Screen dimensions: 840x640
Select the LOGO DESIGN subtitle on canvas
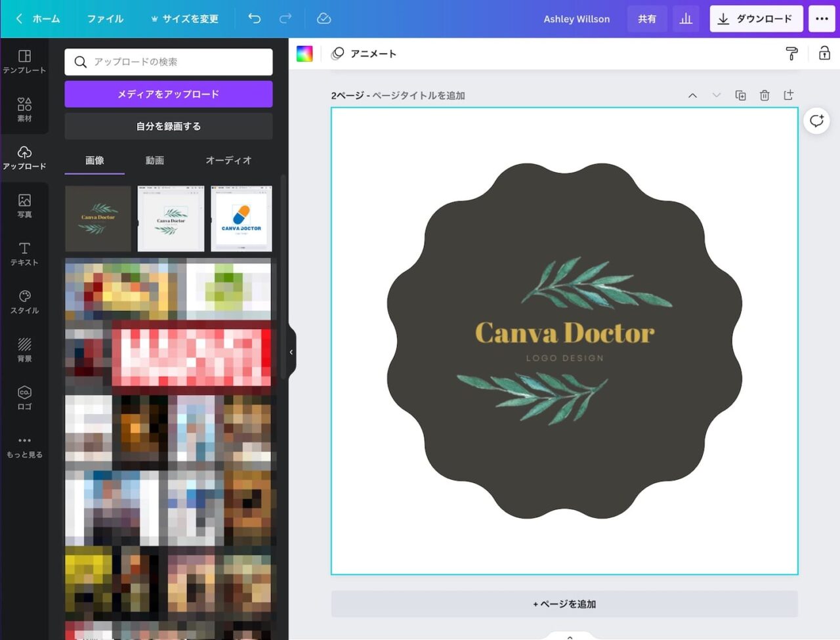[x=564, y=358]
